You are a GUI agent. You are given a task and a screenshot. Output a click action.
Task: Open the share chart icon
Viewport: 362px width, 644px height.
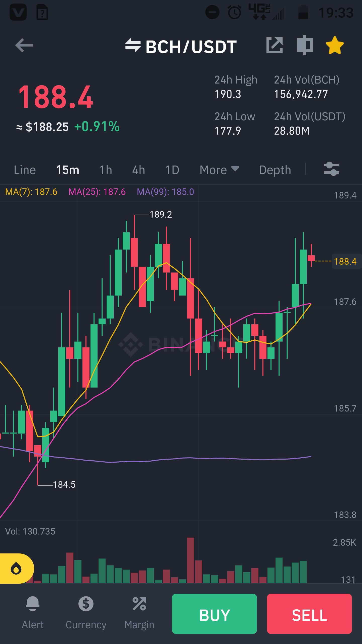(275, 45)
